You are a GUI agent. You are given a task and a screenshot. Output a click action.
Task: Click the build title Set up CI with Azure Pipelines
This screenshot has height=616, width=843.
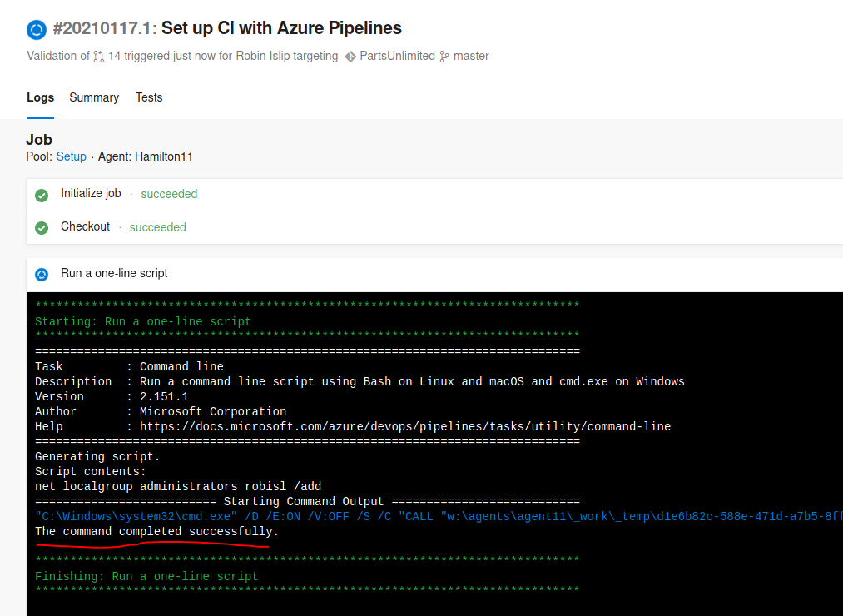pos(281,28)
